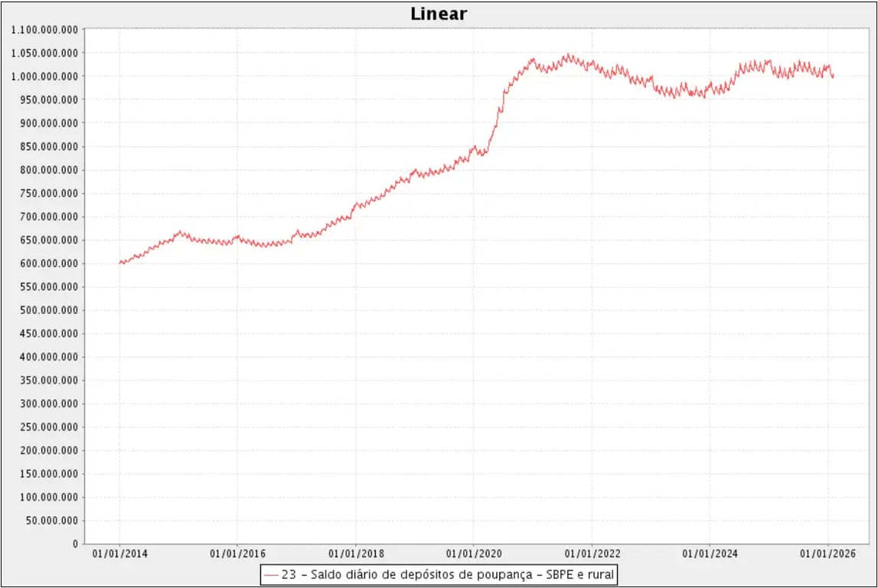Click the 01/01/2018 x-axis date label

click(355, 553)
